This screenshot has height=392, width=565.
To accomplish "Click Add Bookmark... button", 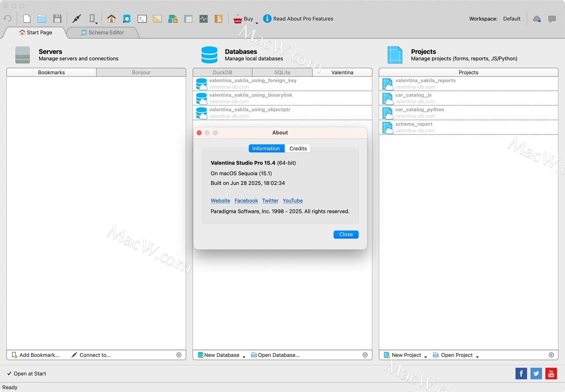I will tap(36, 355).
